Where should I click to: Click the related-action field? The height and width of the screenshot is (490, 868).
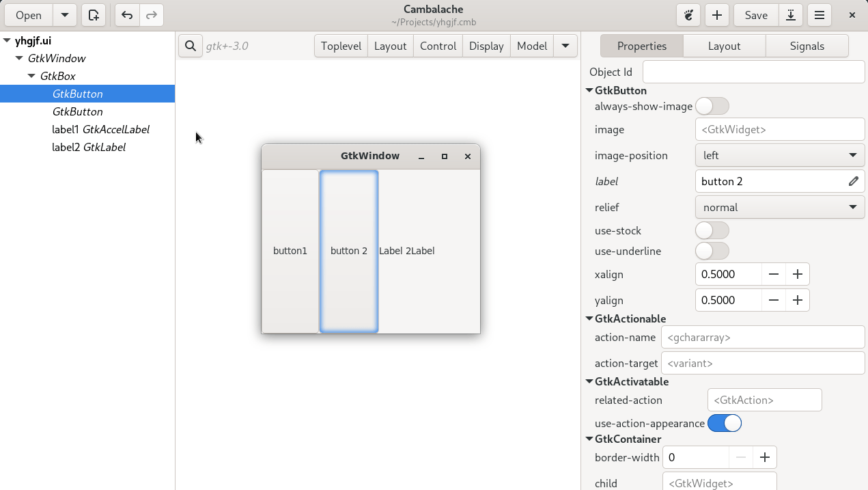click(765, 400)
